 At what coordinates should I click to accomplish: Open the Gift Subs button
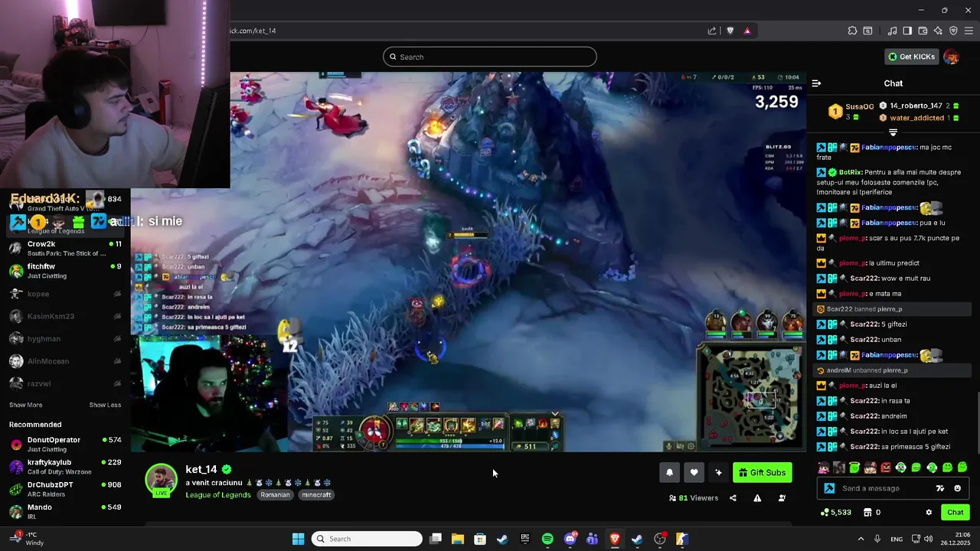click(x=762, y=472)
